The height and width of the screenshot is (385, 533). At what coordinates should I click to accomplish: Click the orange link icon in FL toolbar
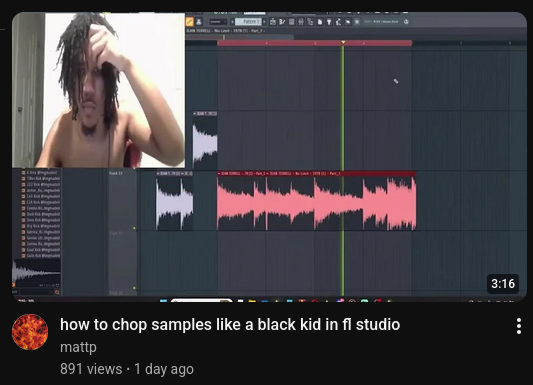pyautogui.click(x=190, y=22)
